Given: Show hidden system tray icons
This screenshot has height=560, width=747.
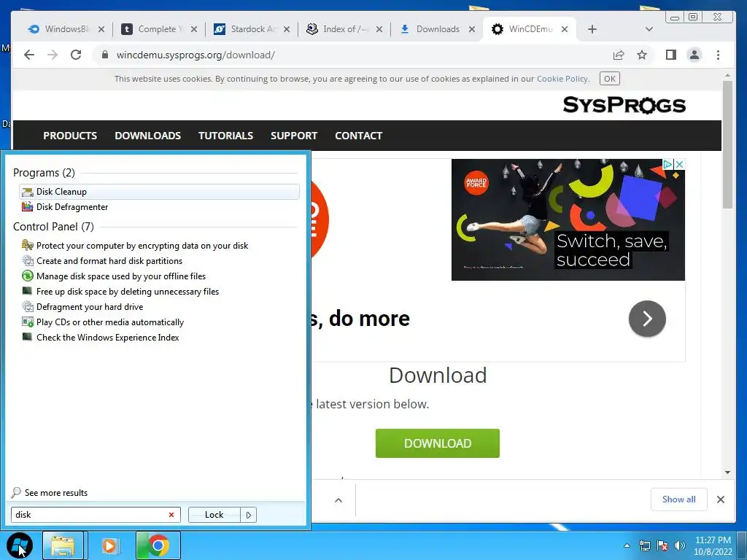Looking at the screenshot, I should coord(627,545).
